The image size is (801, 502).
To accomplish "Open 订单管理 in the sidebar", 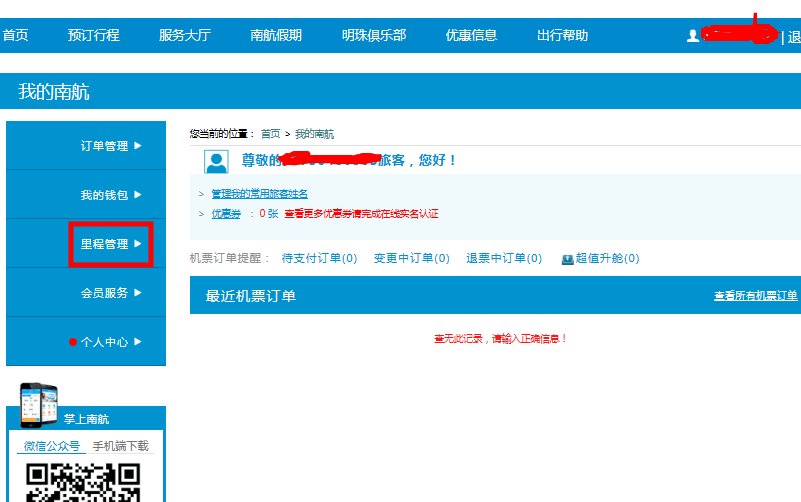I will tap(104, 146).
